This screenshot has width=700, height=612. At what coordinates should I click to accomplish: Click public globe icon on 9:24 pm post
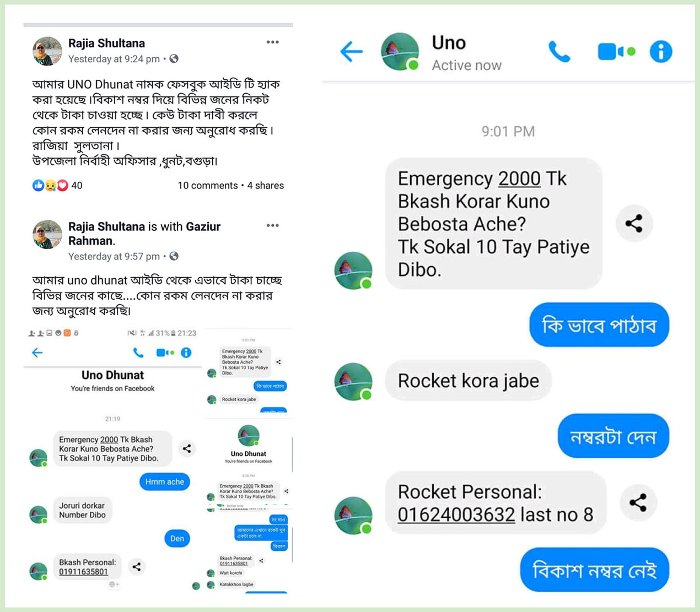(x=174, y=59)
